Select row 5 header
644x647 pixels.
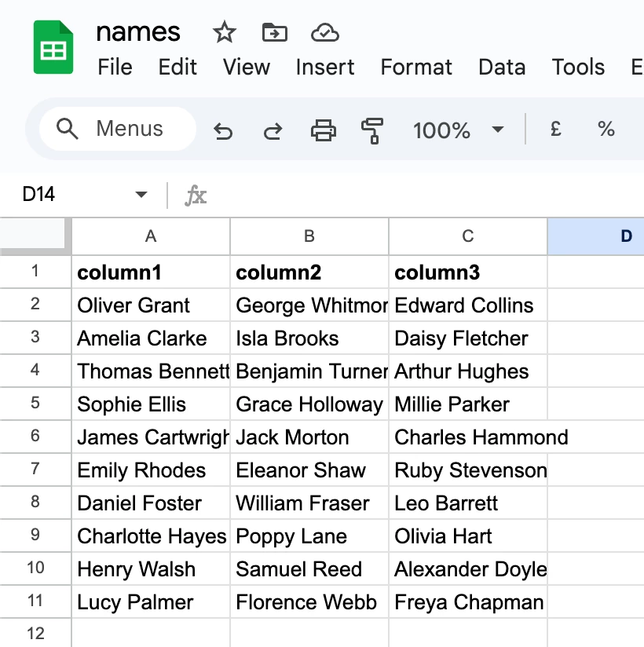[x=35, y=404]
